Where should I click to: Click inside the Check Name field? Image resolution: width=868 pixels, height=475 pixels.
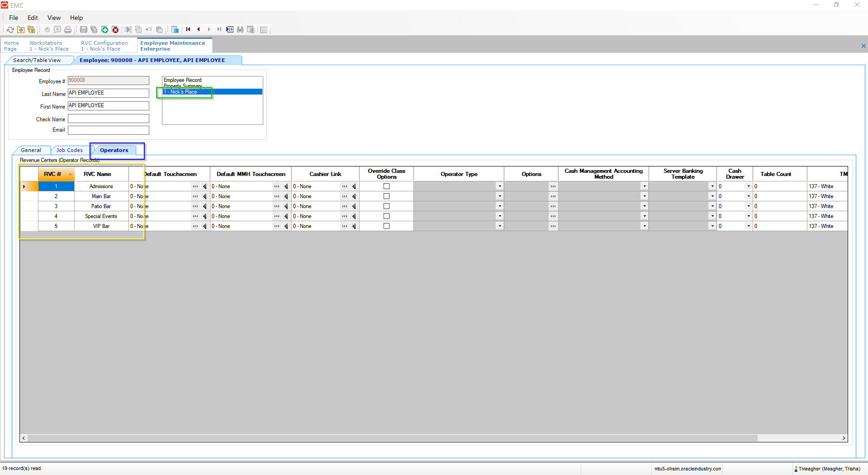pos(108,118)
